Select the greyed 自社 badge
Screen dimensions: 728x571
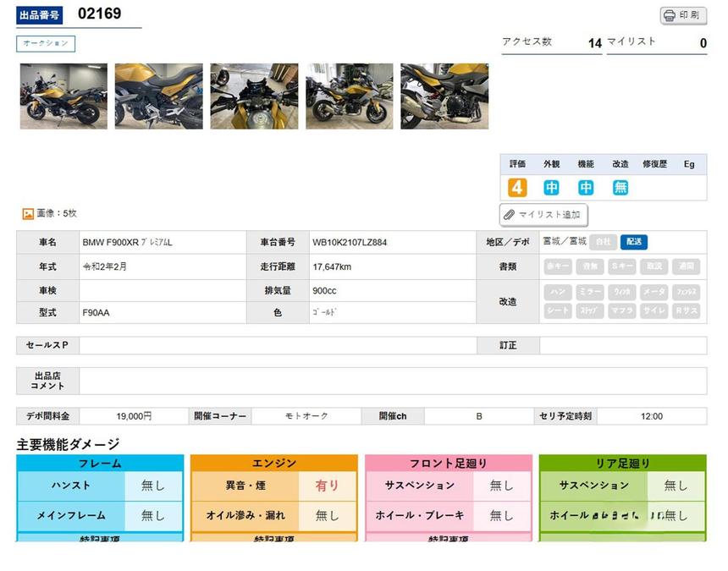pyautogui.click(x=603, y=242)
